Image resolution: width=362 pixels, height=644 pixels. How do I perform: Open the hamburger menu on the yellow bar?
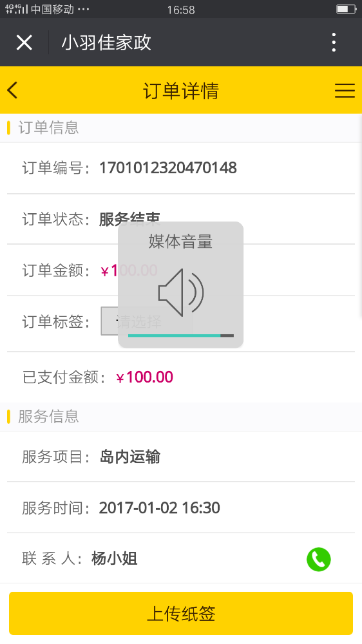click(345, 90)
